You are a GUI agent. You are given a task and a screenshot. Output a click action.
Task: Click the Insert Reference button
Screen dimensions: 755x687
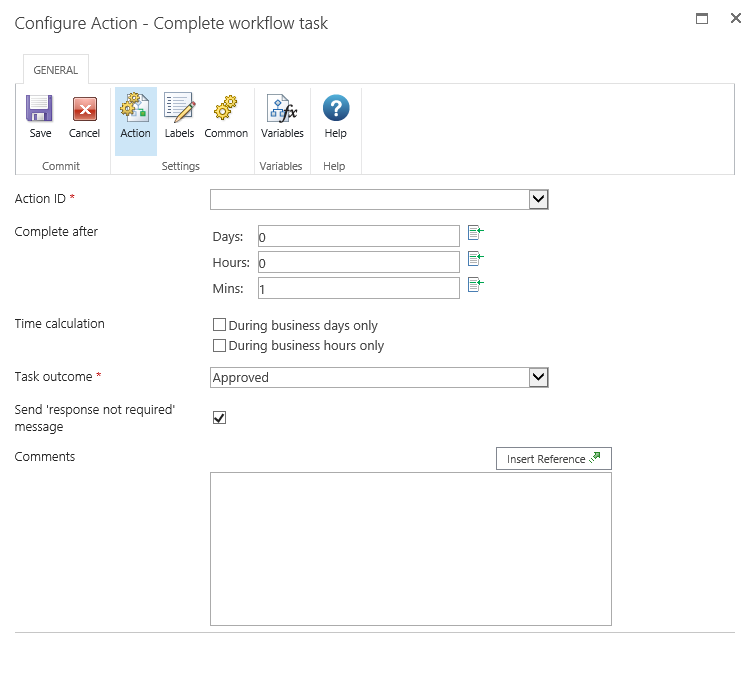pyautogui.click(x=553, y=459)
